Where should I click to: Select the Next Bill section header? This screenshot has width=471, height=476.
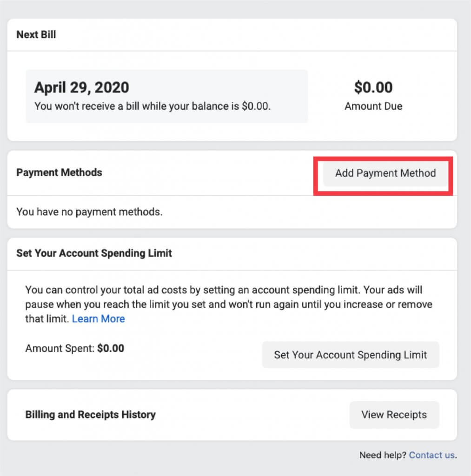coord(36,34)
